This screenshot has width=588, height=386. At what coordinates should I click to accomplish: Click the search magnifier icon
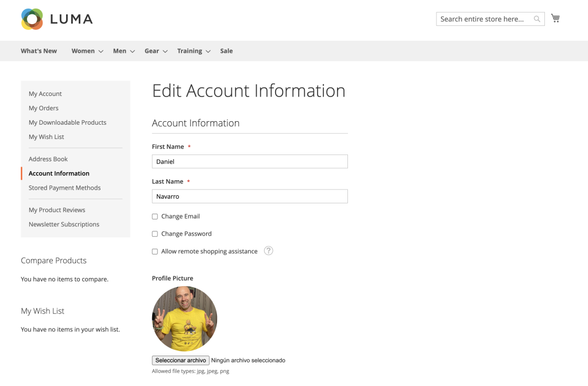(537, 19)
